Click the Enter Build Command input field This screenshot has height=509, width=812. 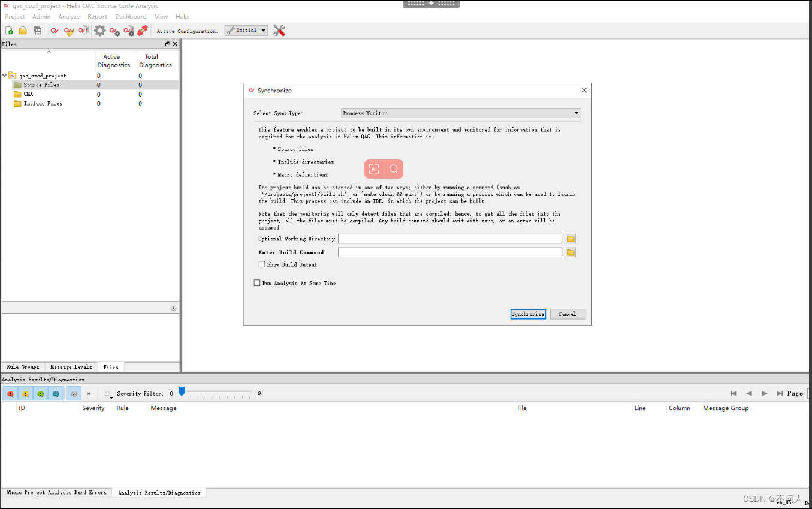tap(450, 252)
